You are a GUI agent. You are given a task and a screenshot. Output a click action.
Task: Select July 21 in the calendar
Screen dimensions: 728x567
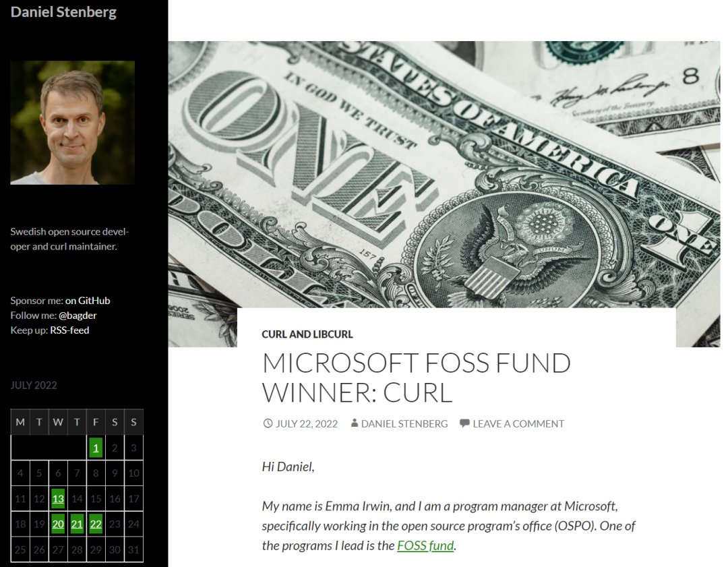tap(77, 525)
